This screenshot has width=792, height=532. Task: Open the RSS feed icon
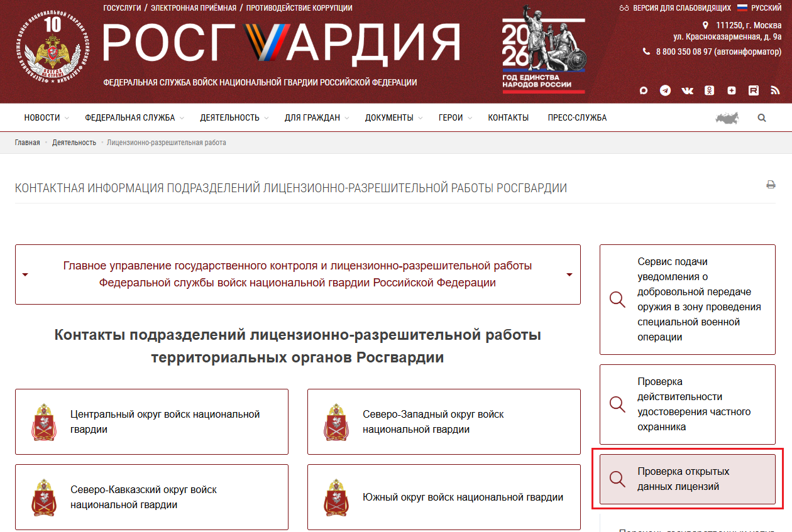coord(775,90)
